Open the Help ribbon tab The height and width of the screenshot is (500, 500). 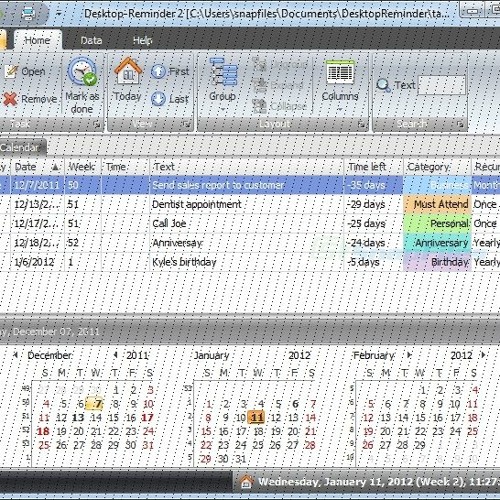click(x=143, y=40)
